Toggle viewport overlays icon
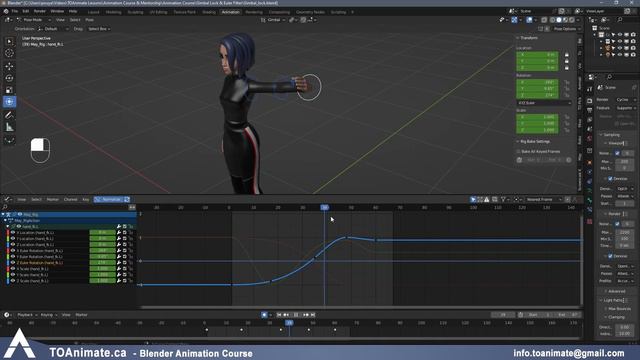The image size is (640, 360). pyautogui.click(x=529, y=20)
